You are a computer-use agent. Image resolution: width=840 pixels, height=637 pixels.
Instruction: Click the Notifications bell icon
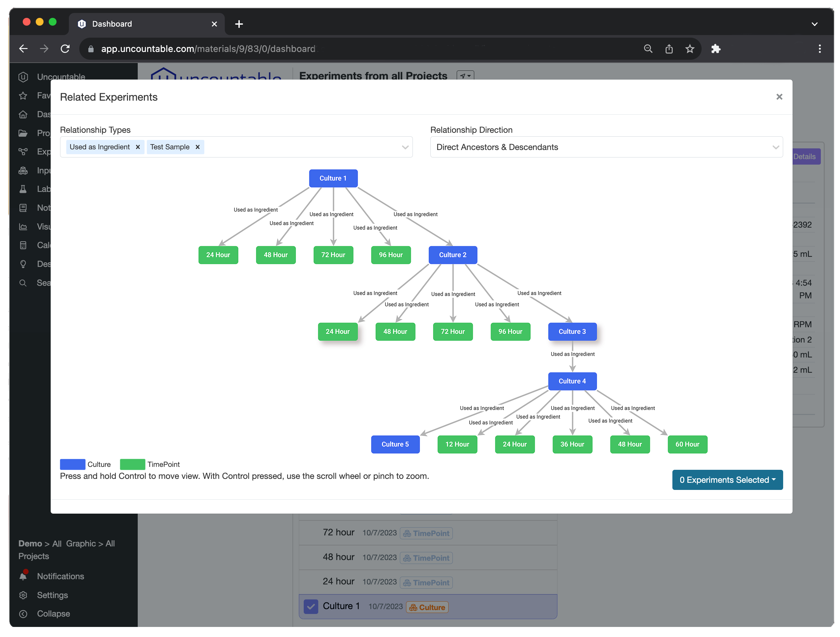coord(23,576)
